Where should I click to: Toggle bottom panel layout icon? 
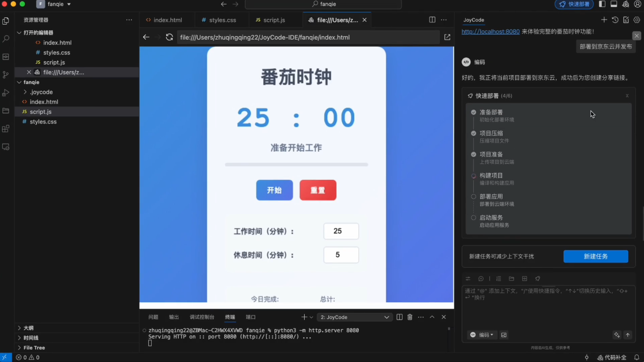614,4
